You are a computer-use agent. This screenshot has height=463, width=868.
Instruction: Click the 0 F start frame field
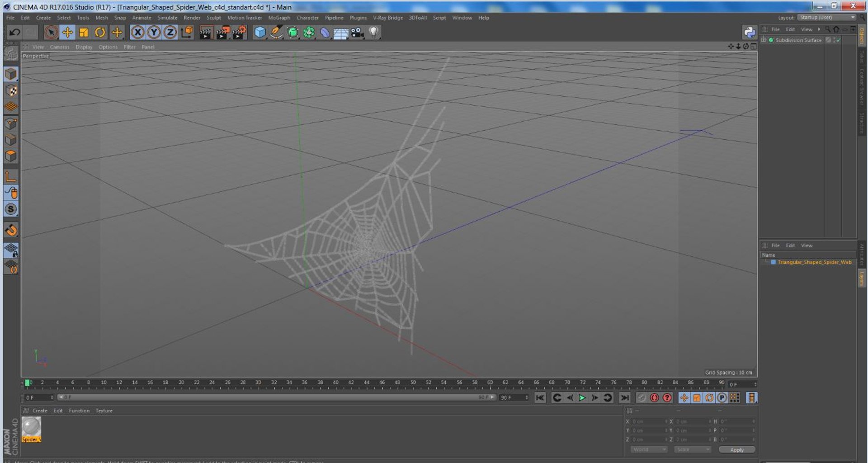tap(39, 397)
